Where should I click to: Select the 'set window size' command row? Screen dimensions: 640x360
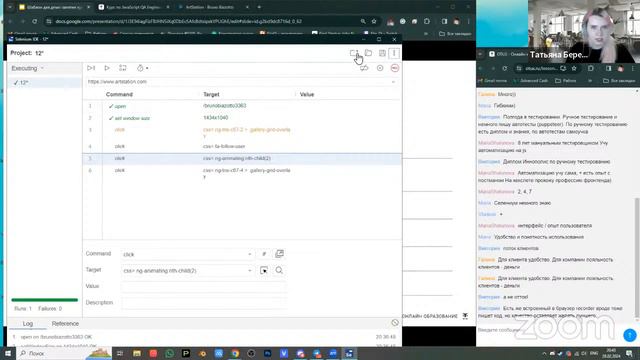point(242,118)
